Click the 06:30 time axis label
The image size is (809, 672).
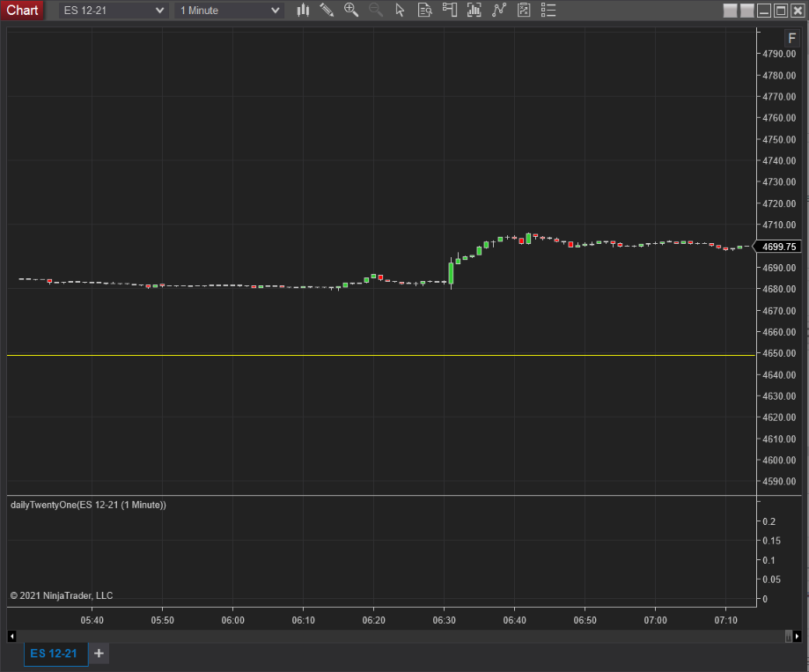pos(444,620)
